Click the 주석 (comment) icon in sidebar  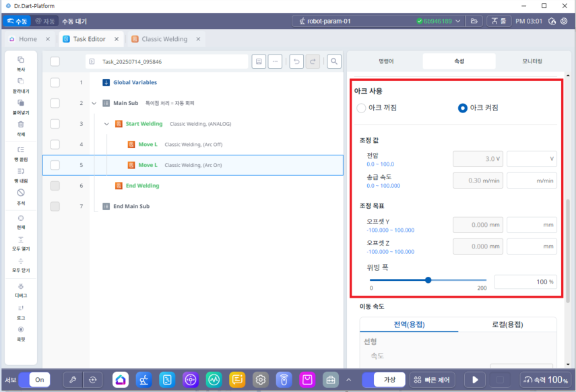point(20,193)
